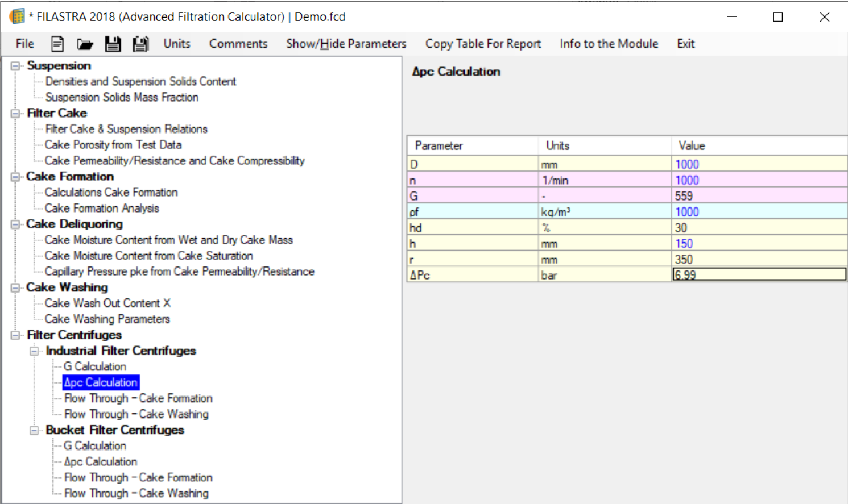Click the Open folder toolbar icon
Image resolution: width=848 pixels, height=504 pixels.
(85, 44)
